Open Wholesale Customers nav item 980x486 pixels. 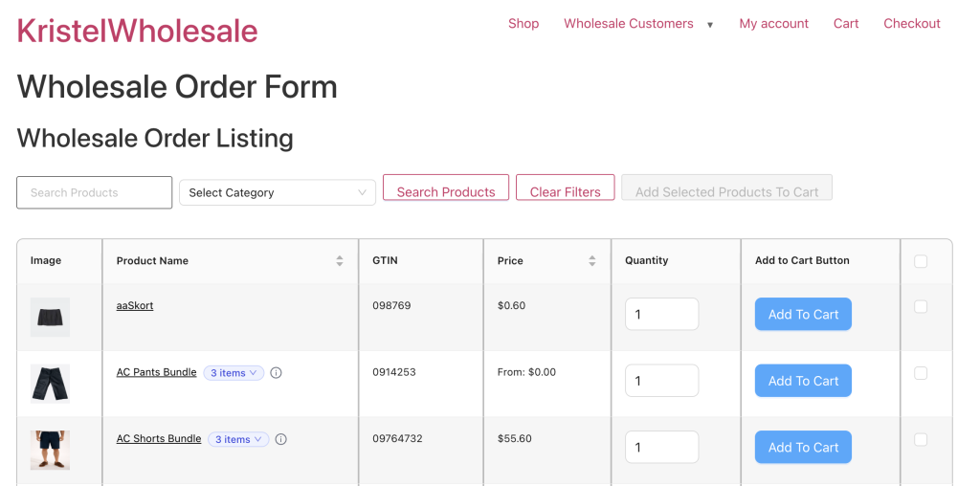628,24
